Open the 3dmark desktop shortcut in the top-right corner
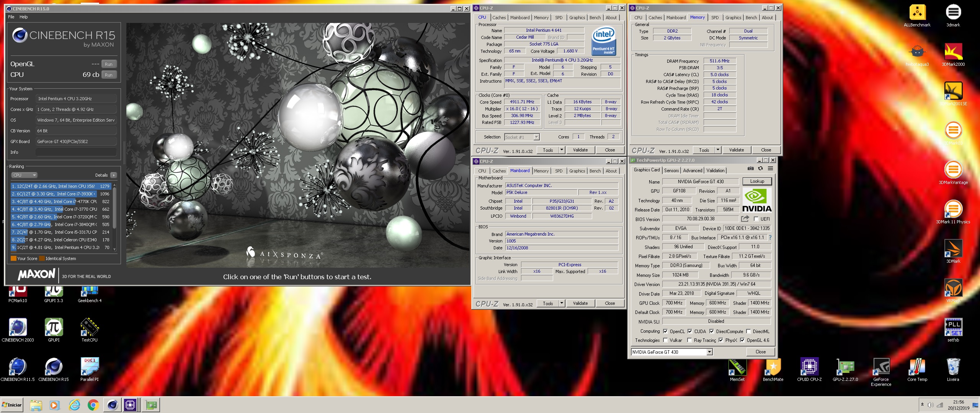980x413 pixels. pyautogui.click(x=953, y=16)
